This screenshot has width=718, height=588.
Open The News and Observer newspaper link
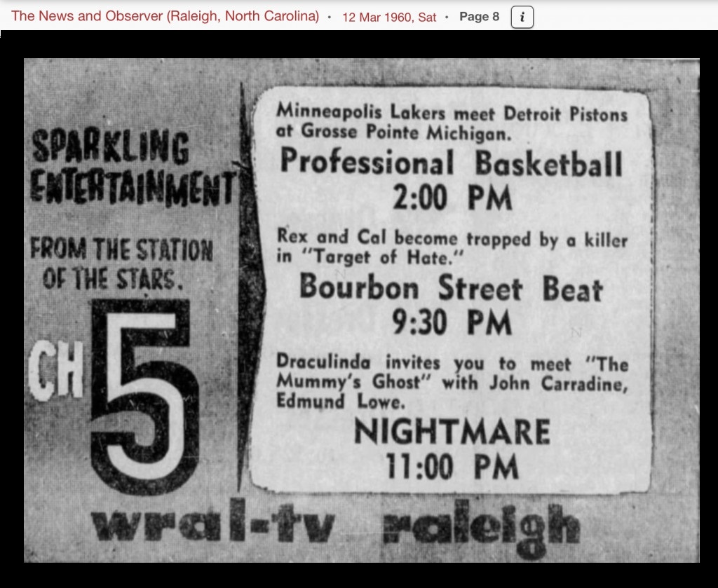165,16
